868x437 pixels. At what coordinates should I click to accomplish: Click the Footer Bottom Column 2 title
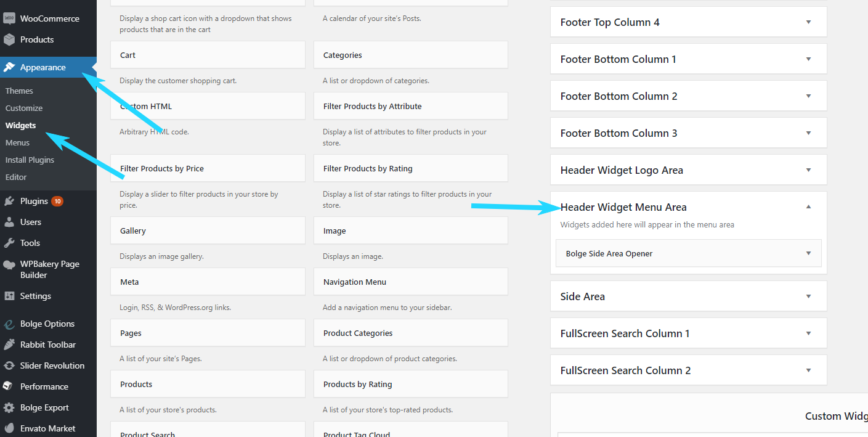[x=619, y=96]
